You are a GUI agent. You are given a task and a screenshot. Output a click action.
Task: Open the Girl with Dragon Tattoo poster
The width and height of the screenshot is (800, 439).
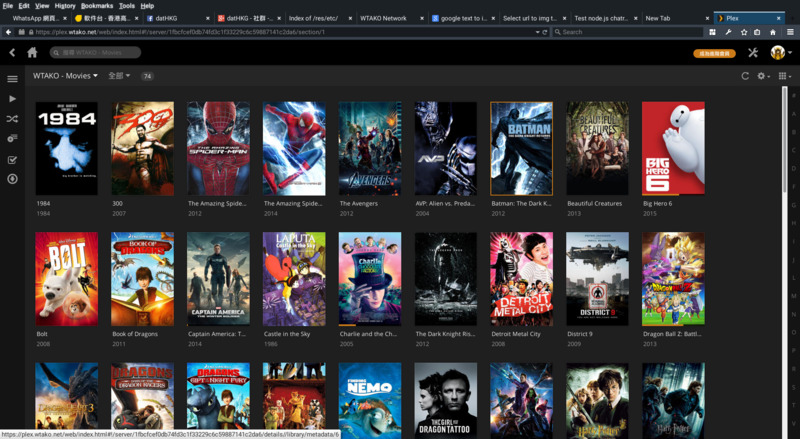[x=446, y=401]
